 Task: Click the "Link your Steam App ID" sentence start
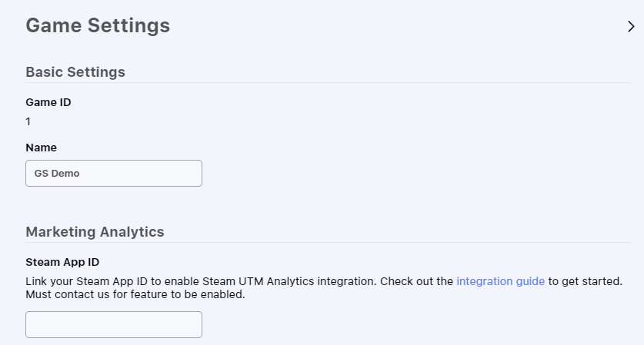pos(77,281)
